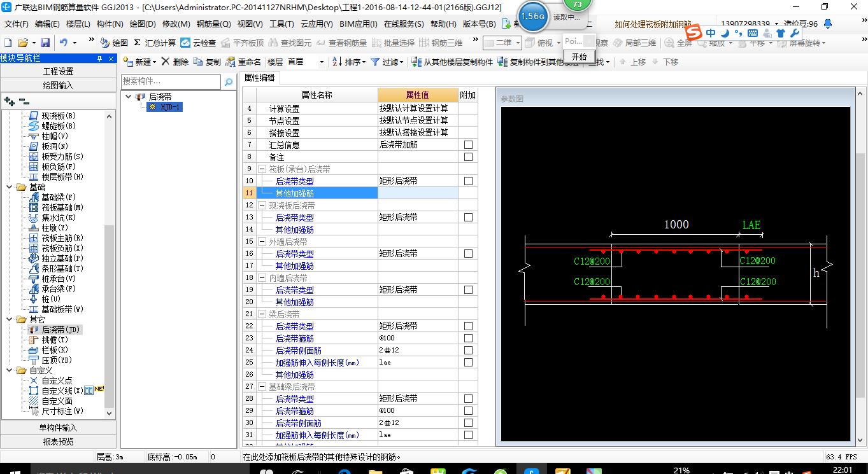Click the Sogou toolbar wrench settings icon

(x=794, y=33)
